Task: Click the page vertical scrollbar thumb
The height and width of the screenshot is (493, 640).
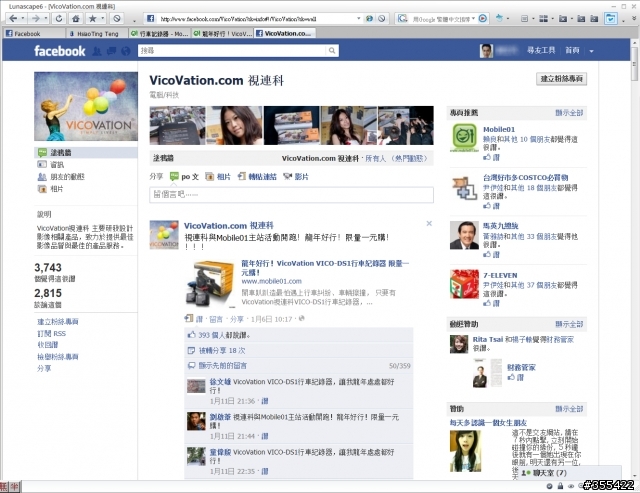Action: point(634,63)
